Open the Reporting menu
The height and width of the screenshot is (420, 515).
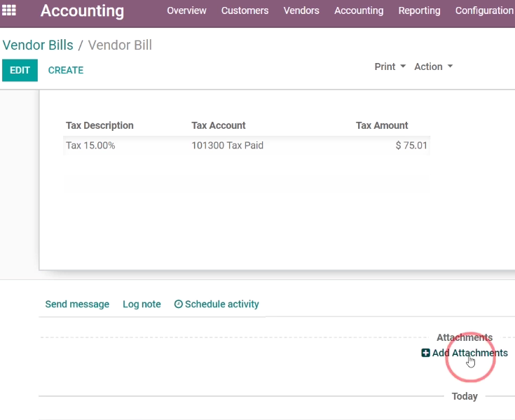tap(419, 10)
